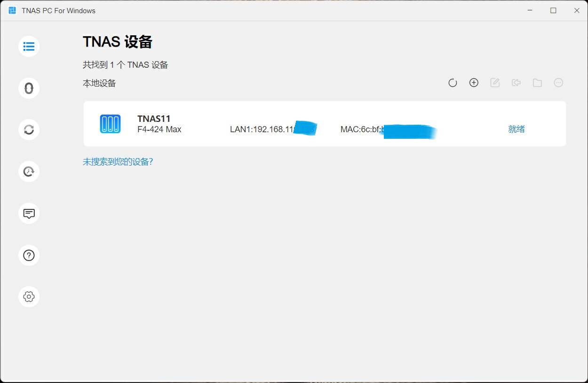
Task: Click the 本地设备 section label
Action: (99, 83)
